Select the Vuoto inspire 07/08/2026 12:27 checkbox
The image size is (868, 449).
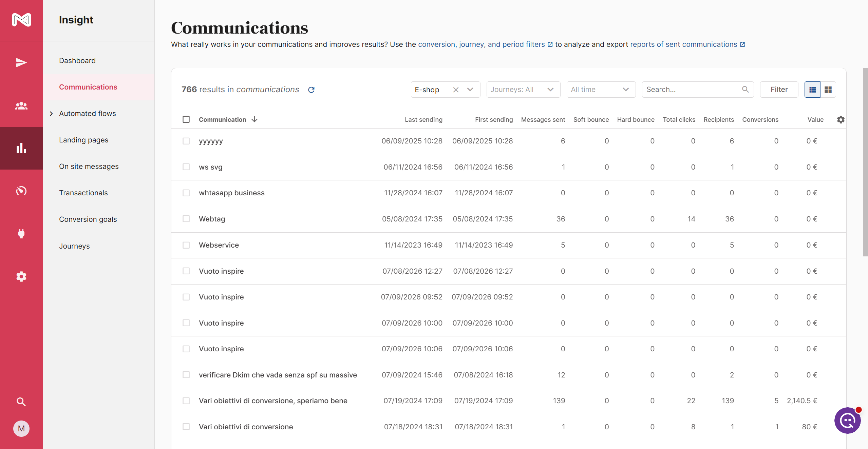tap(186, 271)
